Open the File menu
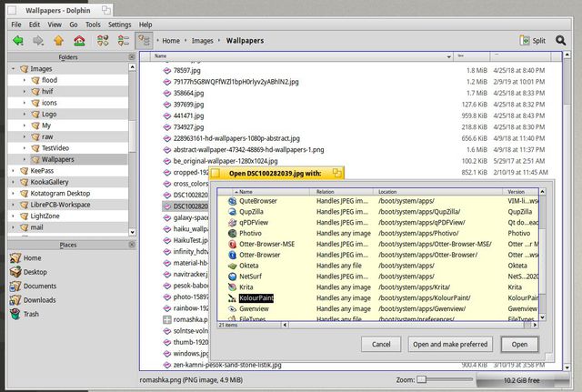Screen dimensions: 582x392 pos(16,25)
